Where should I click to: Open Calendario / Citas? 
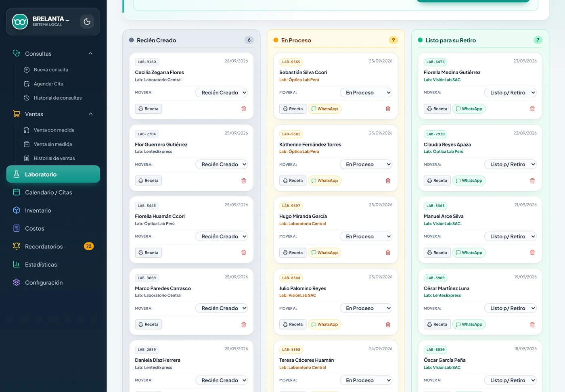click(53, 192)
